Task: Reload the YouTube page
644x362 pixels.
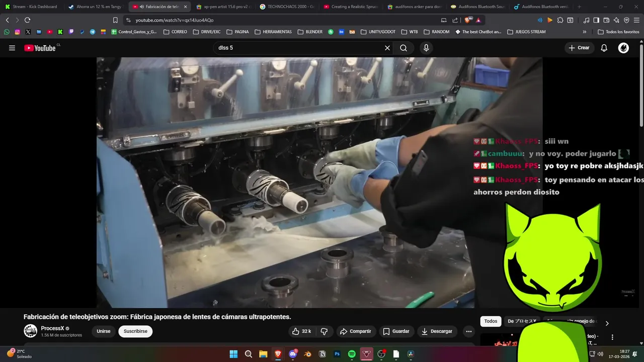Action: 27,20
